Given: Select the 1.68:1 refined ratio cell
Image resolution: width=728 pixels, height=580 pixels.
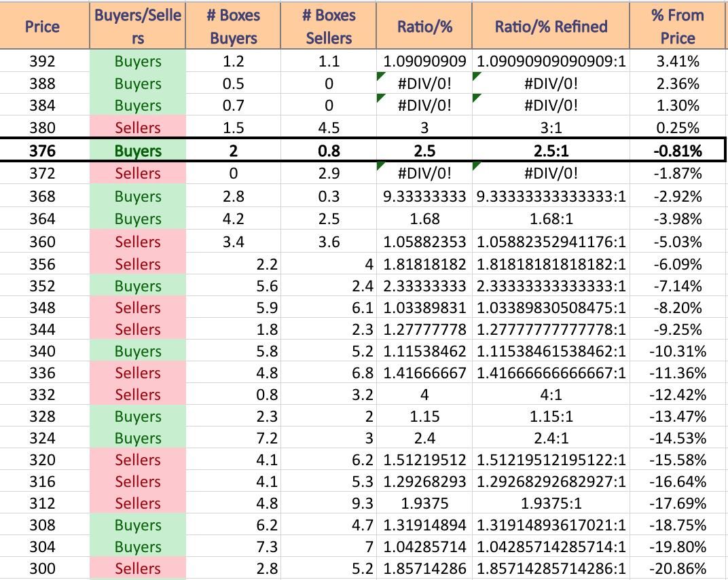Looking at the screenshot, I should tap(551, 218).
